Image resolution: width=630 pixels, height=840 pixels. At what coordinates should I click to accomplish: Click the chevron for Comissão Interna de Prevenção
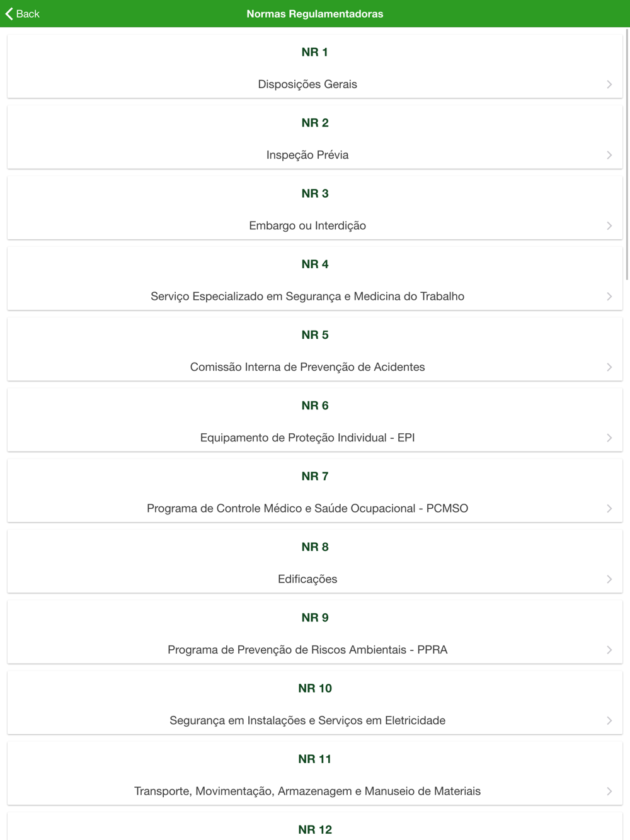pyautogui.click(x=609, y=367)
